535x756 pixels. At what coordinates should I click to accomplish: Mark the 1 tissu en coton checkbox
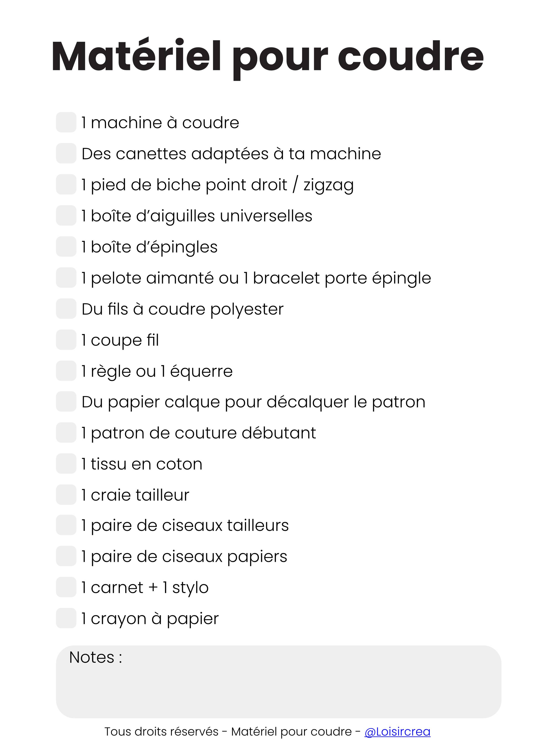(66, 464)
